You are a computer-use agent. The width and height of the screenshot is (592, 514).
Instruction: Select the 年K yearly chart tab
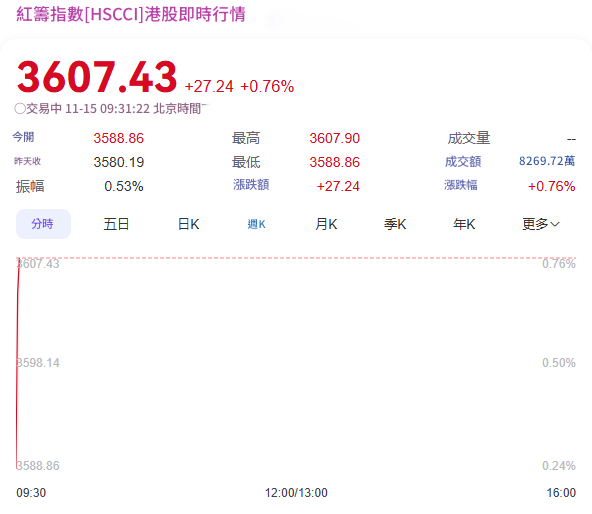[464, 224]
